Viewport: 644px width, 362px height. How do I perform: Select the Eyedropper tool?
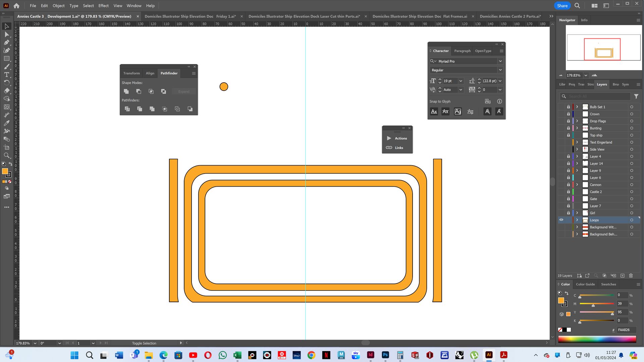point(6,123)
